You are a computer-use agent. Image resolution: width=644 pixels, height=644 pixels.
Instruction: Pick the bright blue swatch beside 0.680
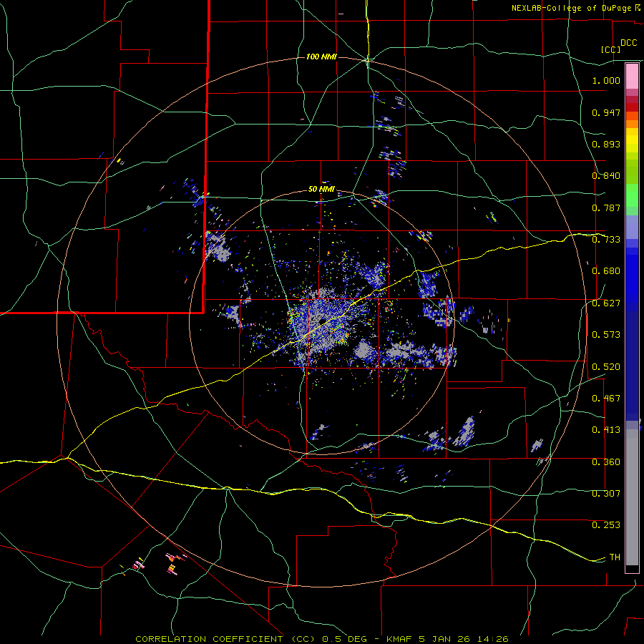(632, 275)
